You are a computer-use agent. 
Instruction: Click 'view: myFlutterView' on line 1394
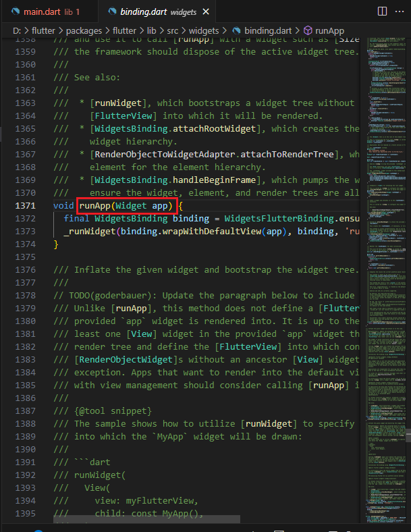[x=144, y=501]
